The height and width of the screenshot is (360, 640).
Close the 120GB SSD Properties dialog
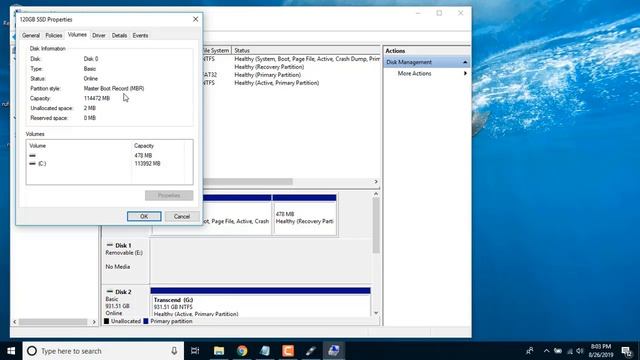pos(196,19)
